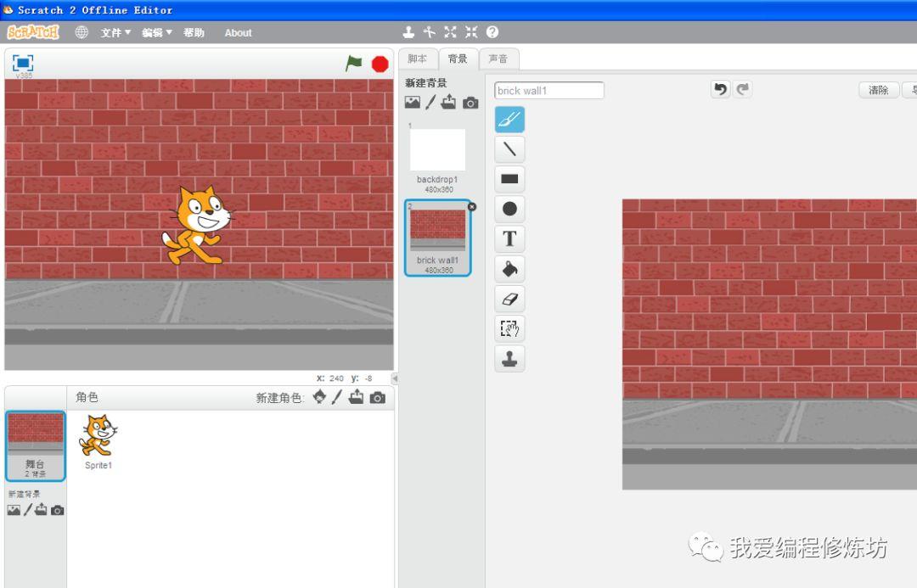The image size is (917, 588).
Task: Select the delete scissors tool in top bar
Action: [430, 32]
